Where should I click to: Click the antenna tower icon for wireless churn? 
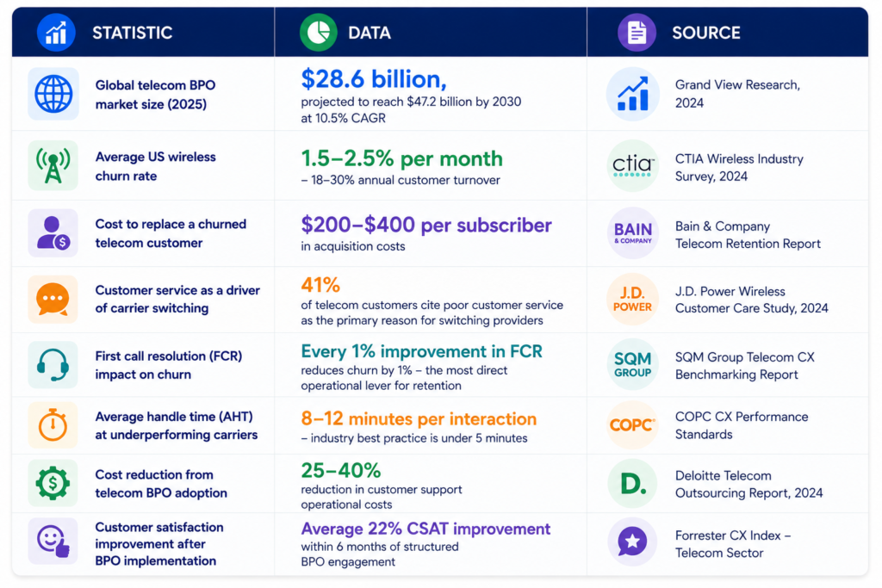53,165
